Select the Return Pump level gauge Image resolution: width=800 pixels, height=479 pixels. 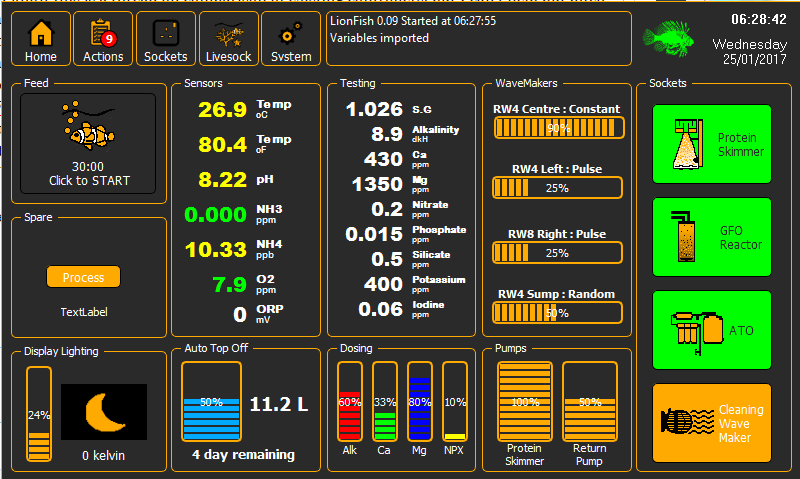590,401
